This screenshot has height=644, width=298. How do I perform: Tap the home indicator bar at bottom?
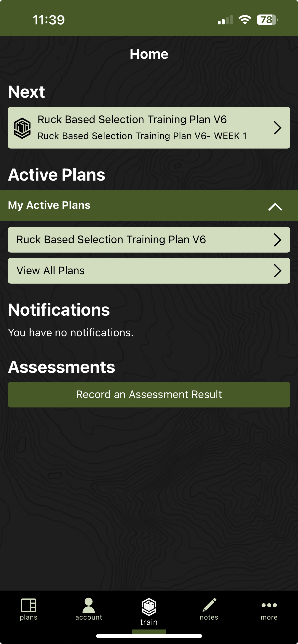(149, 636)
